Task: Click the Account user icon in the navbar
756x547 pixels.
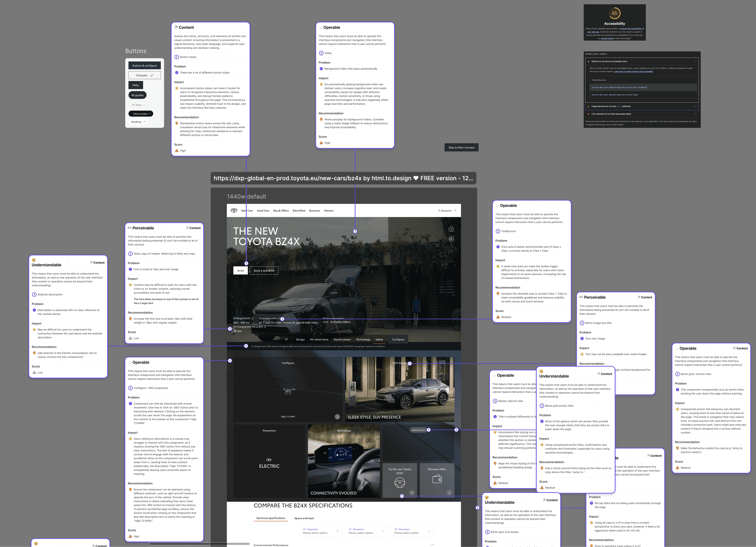Action: pos(439,210)
